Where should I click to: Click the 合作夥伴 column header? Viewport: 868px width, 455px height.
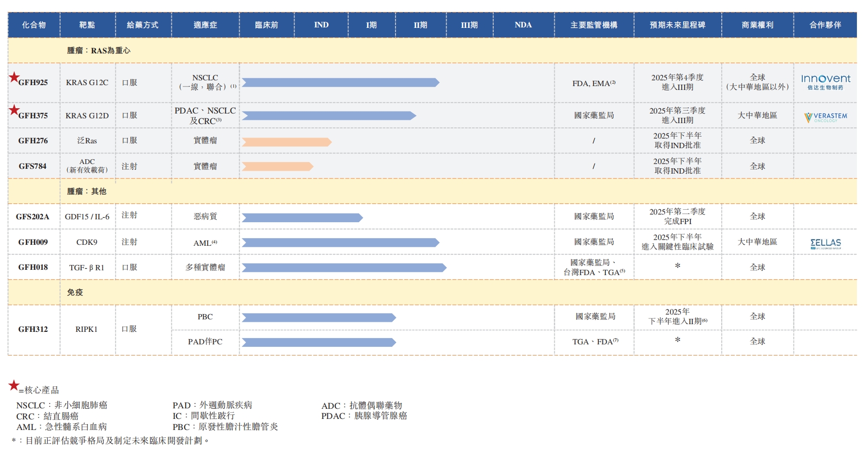click(825, 25)
